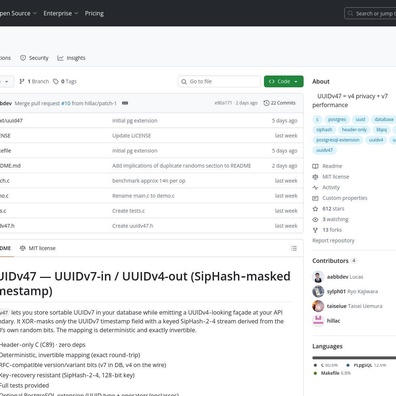Open taiseiue contributor avatar
Screen dimensions: 396x396
318,306
